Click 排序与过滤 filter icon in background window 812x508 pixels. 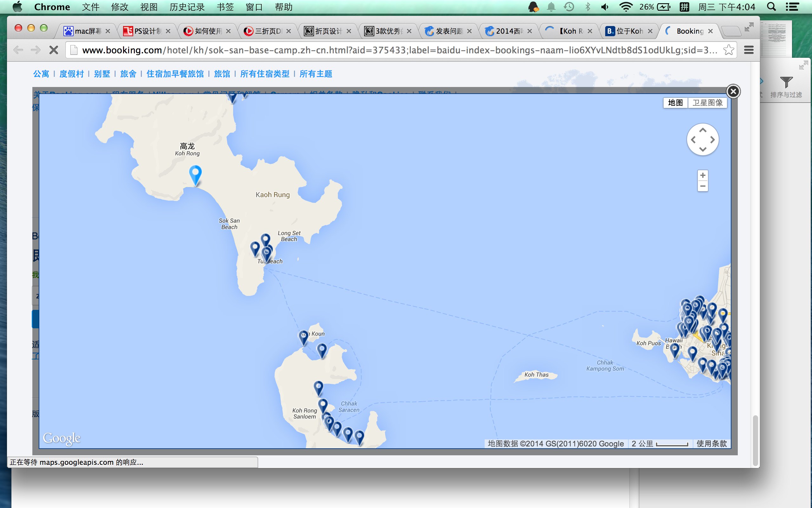[x=786, y=82]
